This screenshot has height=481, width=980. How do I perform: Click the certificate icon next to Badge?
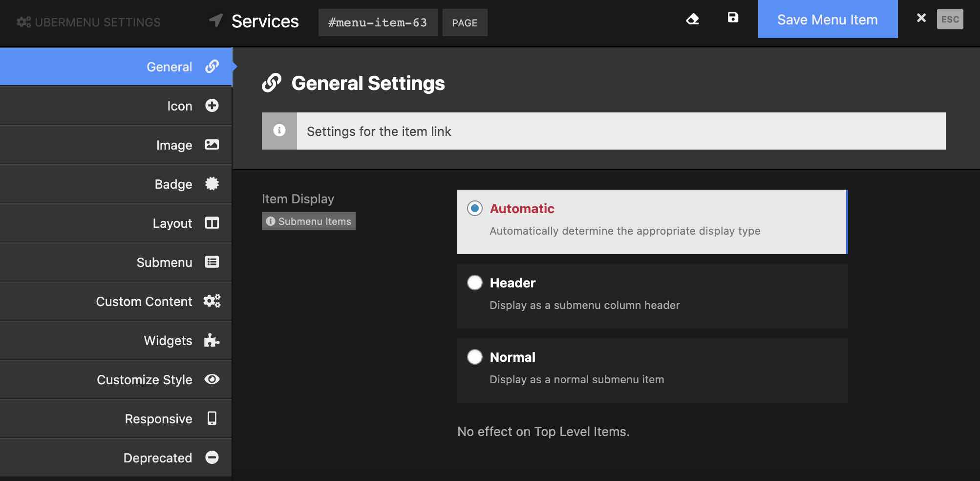(x=212, y=184)
